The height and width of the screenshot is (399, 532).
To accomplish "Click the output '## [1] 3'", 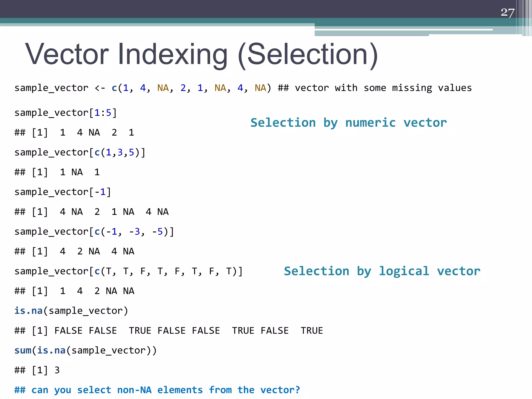I will tap(37, 370).
